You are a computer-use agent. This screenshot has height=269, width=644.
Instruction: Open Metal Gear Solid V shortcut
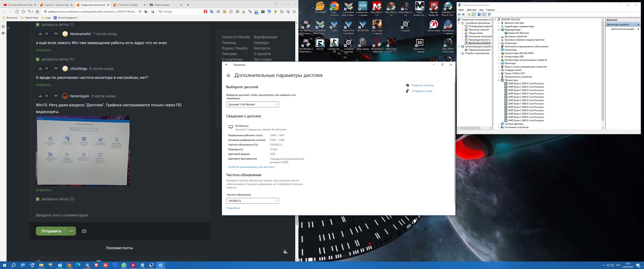[391, 46]
